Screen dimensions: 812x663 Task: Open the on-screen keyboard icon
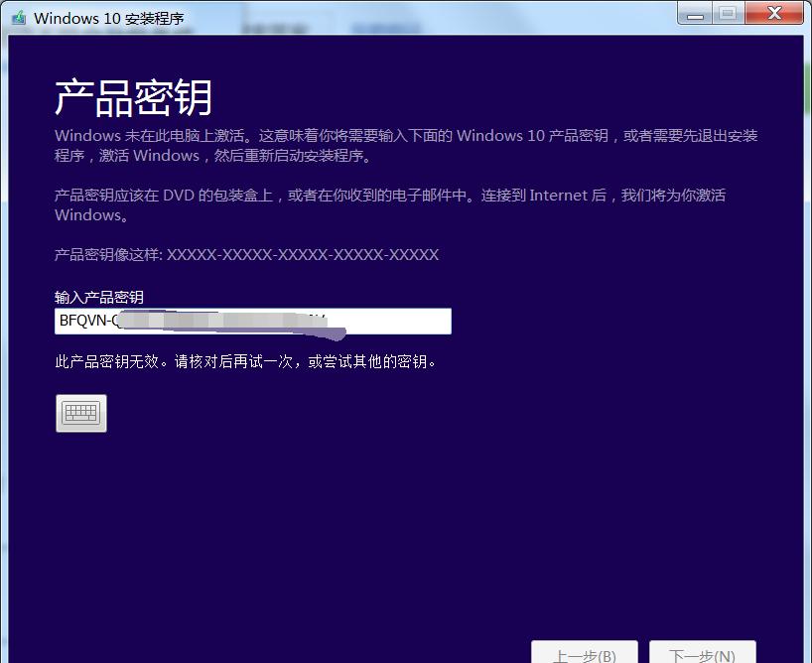point(81,413)
